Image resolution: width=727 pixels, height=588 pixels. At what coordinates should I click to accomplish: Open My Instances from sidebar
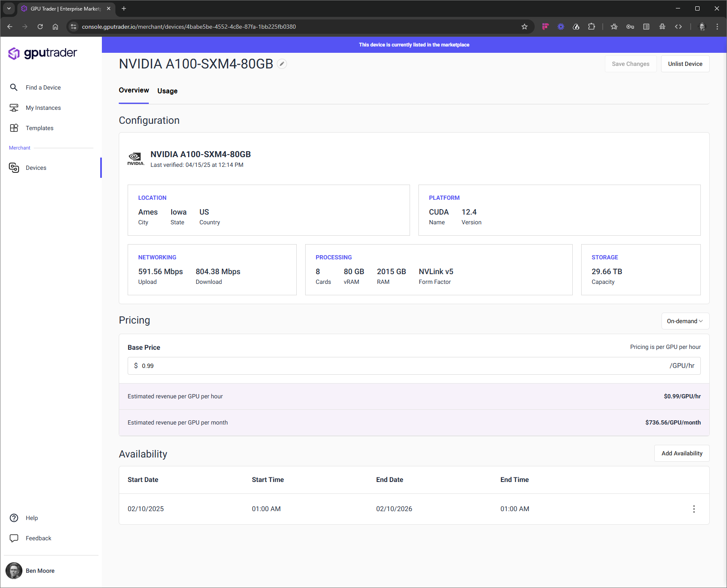click(43, 108)
